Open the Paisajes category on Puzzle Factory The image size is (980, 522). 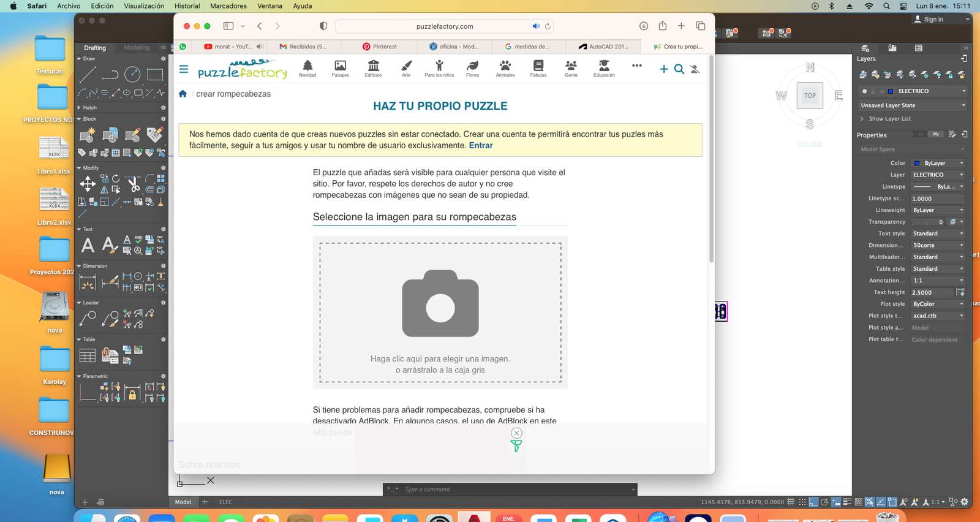click(x=341, y=69)
